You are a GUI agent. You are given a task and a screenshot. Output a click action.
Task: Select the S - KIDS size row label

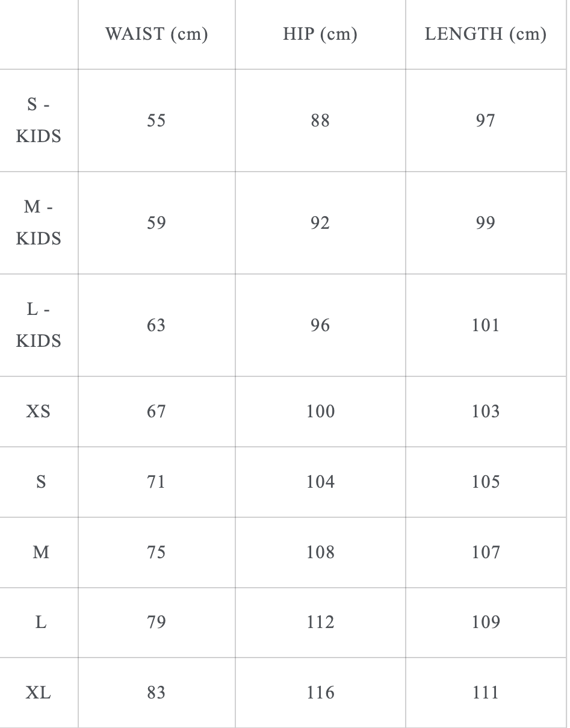(x=39, y=120)
